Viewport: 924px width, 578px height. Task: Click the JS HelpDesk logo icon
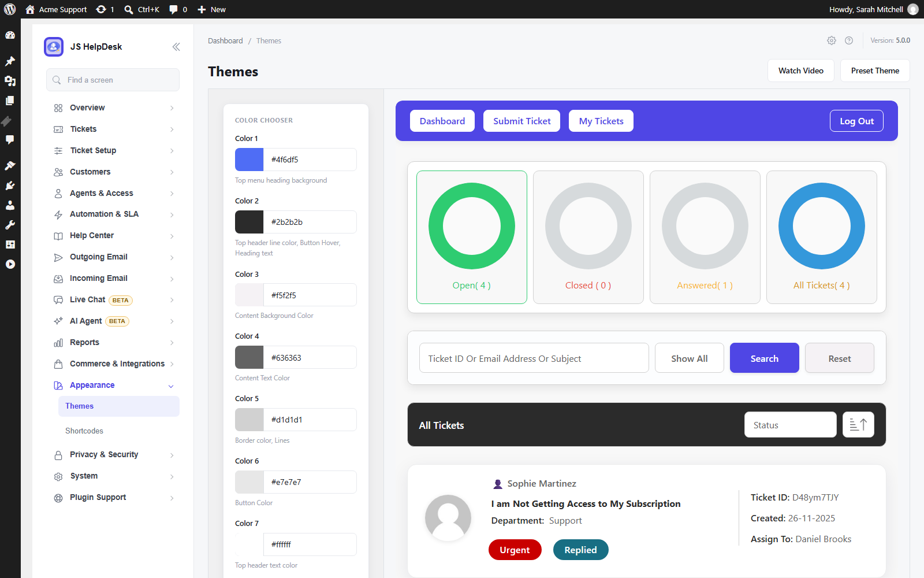[54, 47]
